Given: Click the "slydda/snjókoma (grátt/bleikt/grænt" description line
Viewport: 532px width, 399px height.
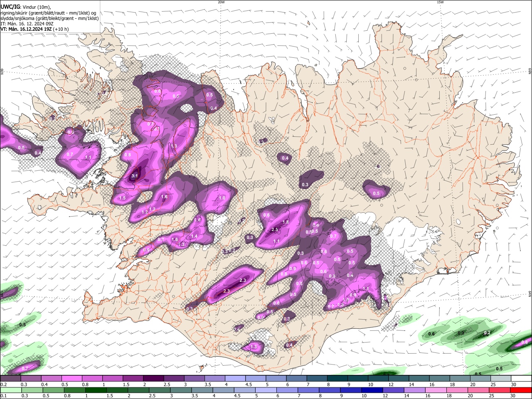Looking at the screenshot, I should click(49, 18).
